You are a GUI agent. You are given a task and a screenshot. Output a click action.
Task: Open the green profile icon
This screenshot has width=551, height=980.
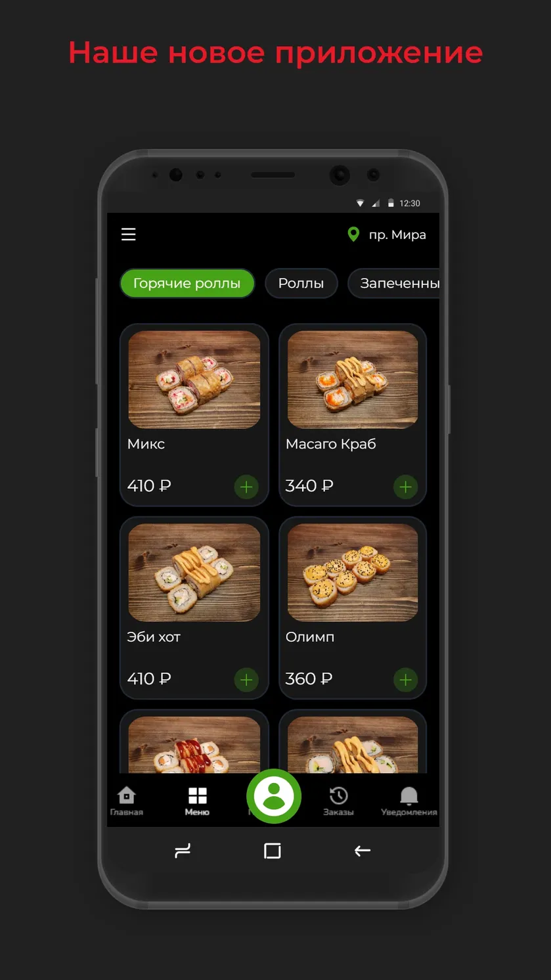point(274,796)
